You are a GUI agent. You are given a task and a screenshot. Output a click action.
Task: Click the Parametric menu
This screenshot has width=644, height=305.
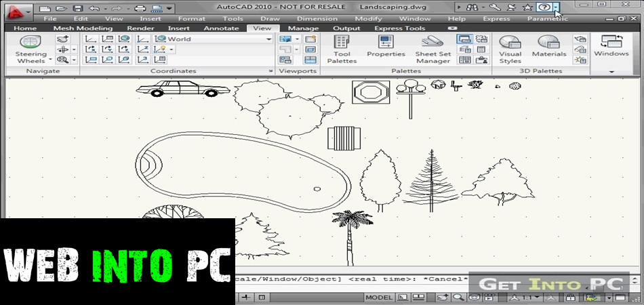click(x=548, y=18)
